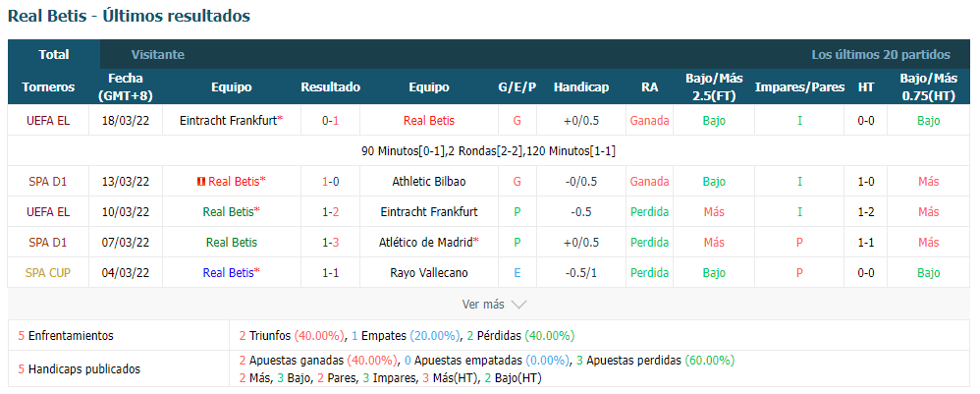Click the SPA CUP tournament label
The image size is (980, 394).
(48, 273)
